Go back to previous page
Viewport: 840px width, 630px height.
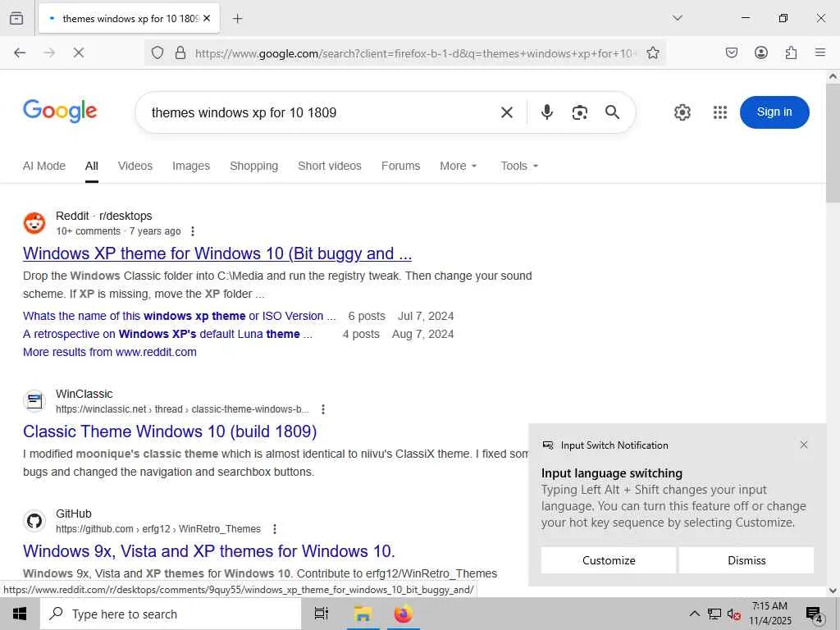pos(20,52)
